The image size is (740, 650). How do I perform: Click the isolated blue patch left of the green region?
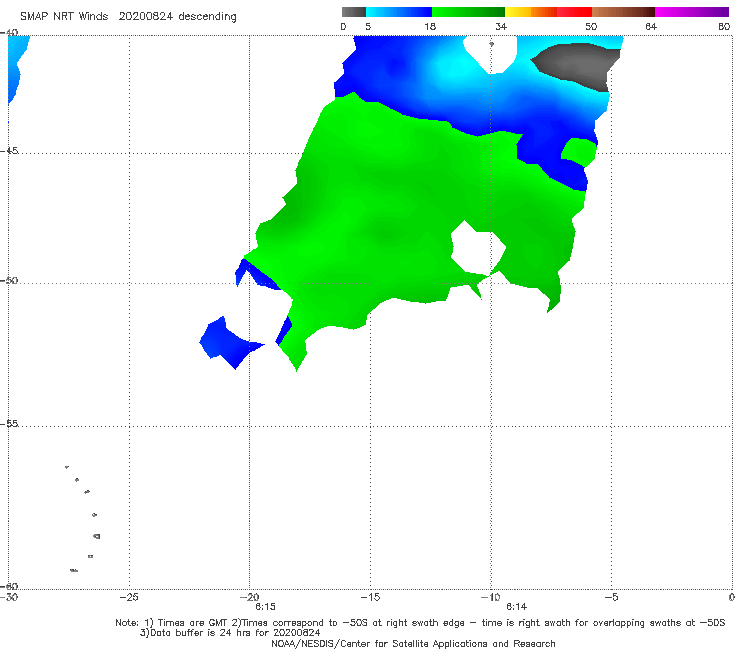point(229,344)
